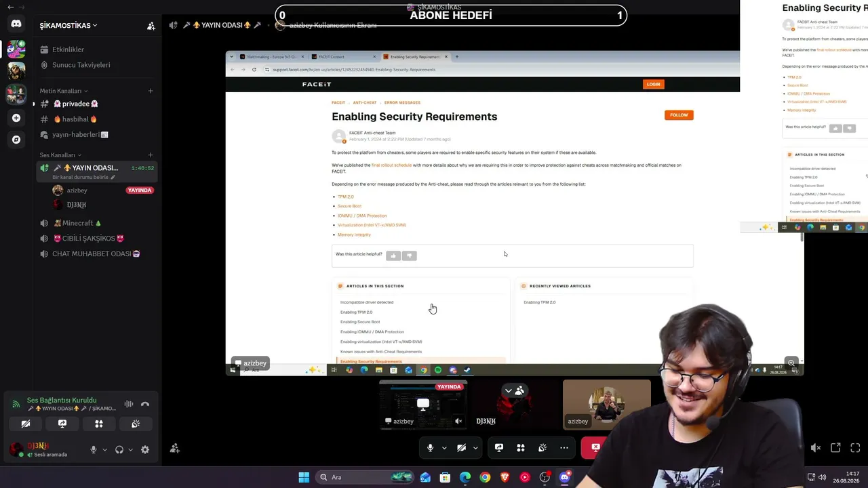Focus the DJ3NH participant tile
This screenshot has height=488, width=868.
pos(514,405)
